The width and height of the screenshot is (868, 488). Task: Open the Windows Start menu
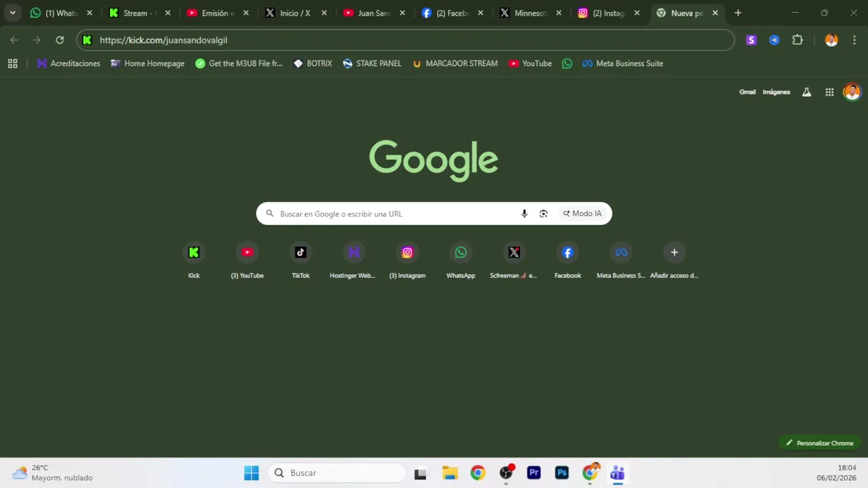pos(252,473)
